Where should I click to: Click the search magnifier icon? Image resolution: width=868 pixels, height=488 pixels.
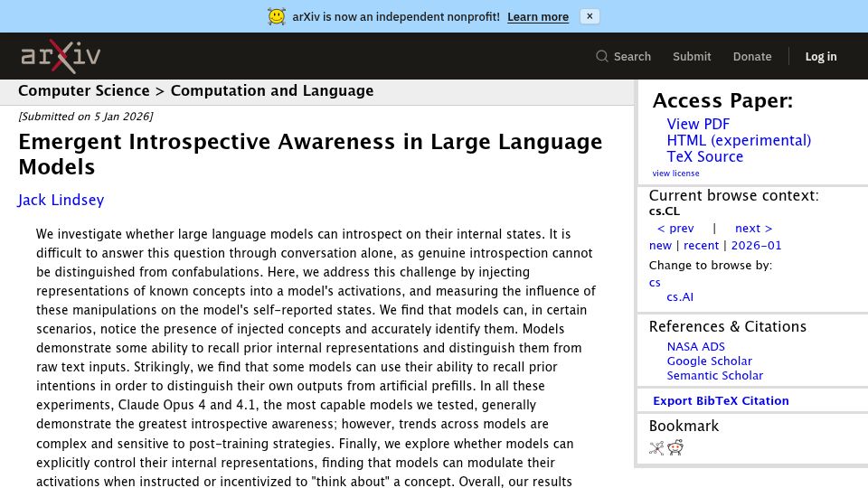pos(602,56)
